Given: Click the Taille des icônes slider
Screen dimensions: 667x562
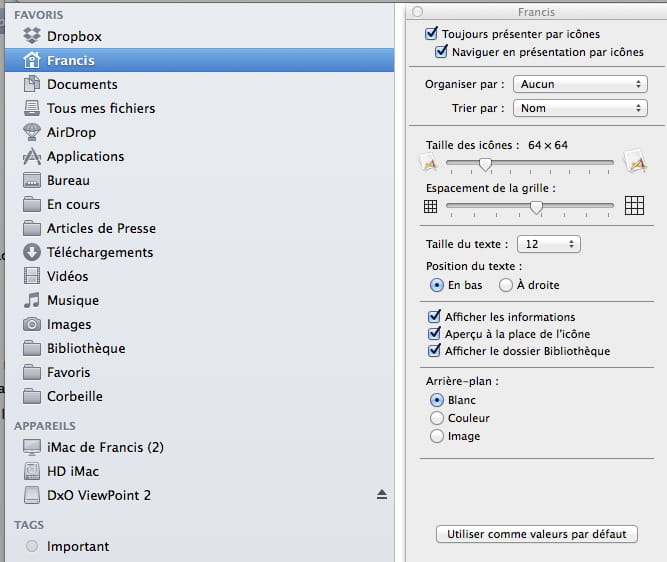Looking at the screenshot, I should point(530,163).
